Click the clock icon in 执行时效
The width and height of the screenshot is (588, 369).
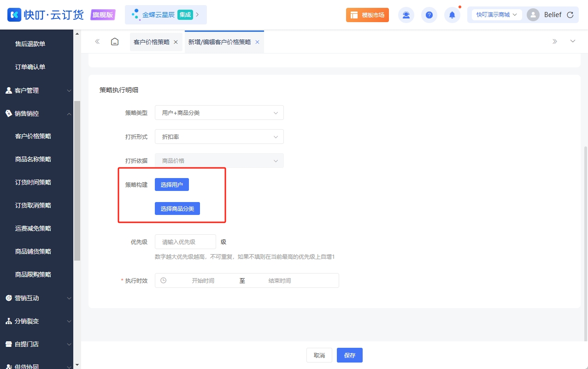[163, 280]
